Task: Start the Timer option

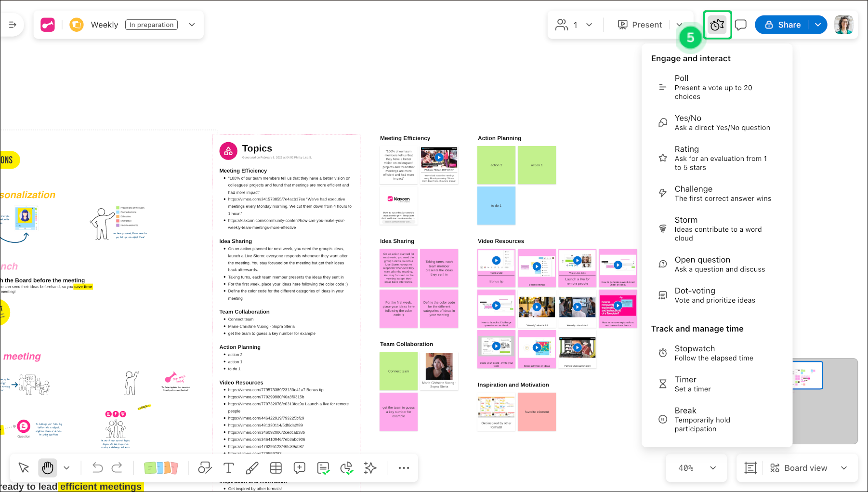Action: pyautogui.click(x=692, y=384)
